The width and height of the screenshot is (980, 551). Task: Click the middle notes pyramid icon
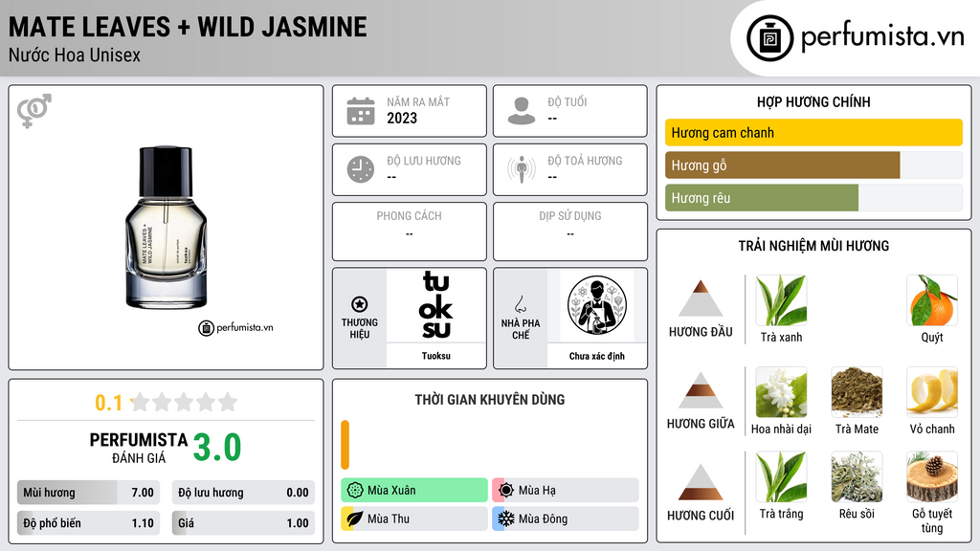click(701, 390)
